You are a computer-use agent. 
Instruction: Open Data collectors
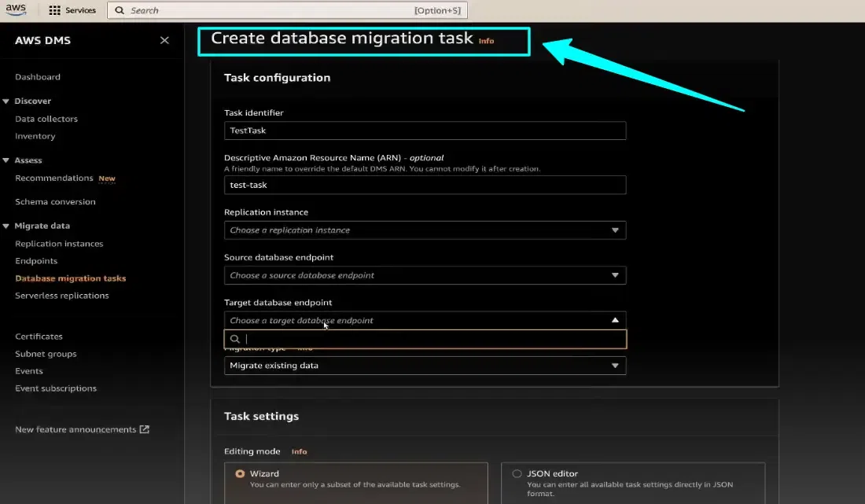[x=46, y=119]
